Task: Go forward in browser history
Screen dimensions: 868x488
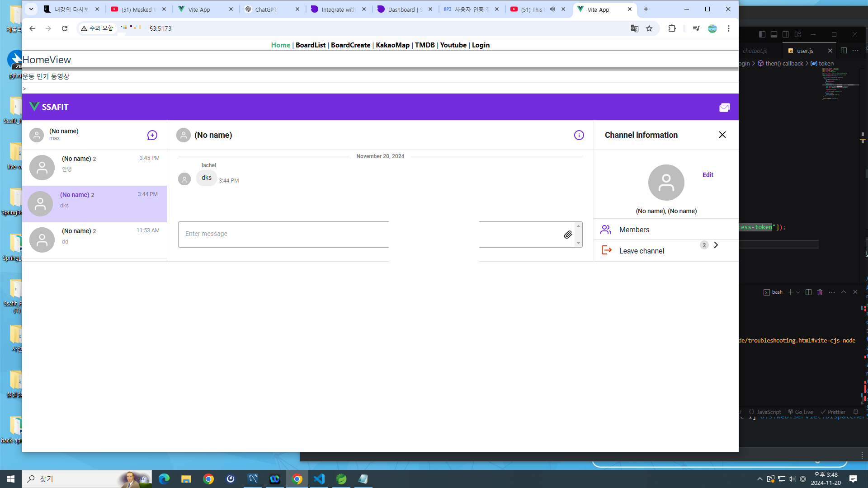Action: pyautogui.click(x=48, y=28)
